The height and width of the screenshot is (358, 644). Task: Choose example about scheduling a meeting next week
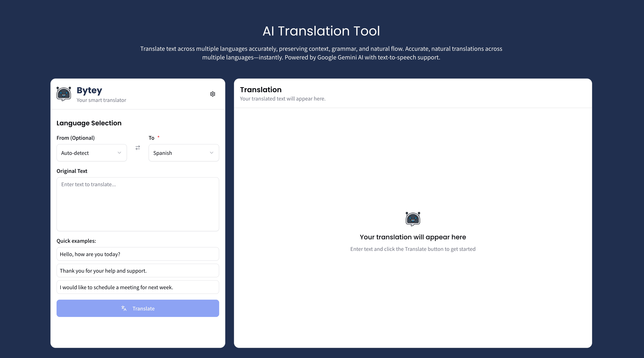coord(138,287)
